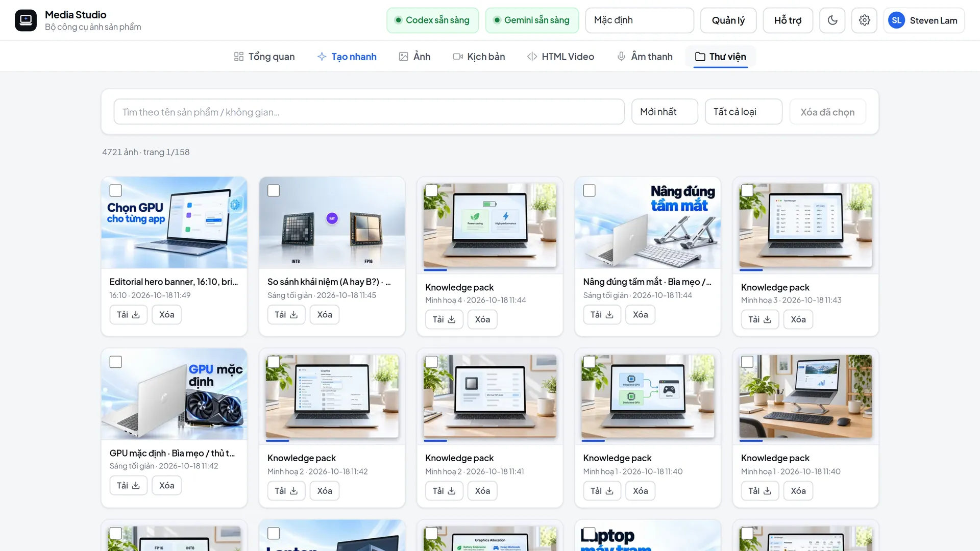Delete the Editorial hero banner item

point(167,315)
